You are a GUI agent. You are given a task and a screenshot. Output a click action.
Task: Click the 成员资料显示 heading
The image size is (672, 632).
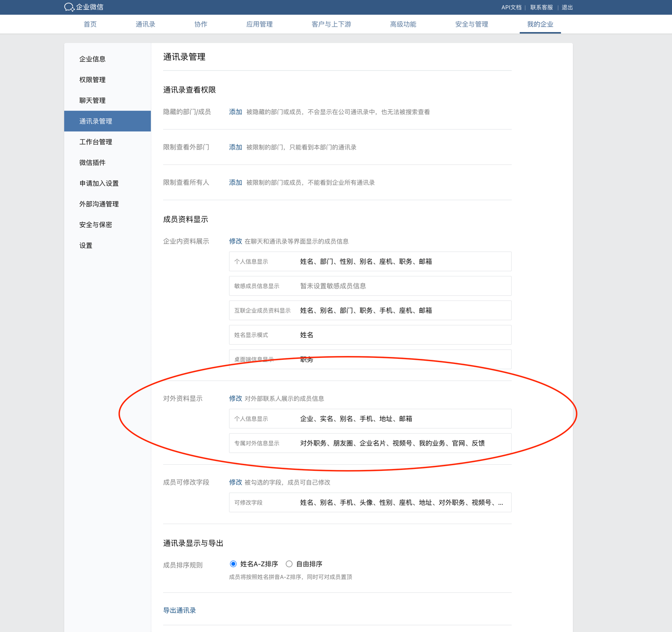pos(186,219)
